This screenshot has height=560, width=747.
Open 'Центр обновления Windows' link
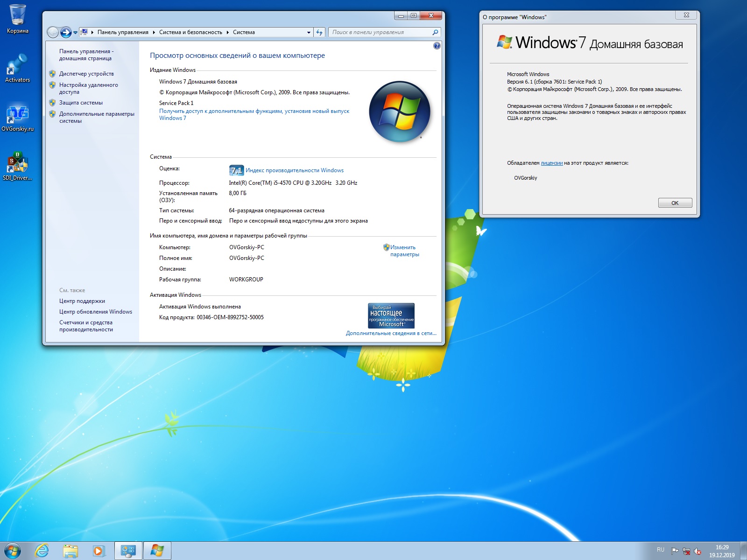96,312
